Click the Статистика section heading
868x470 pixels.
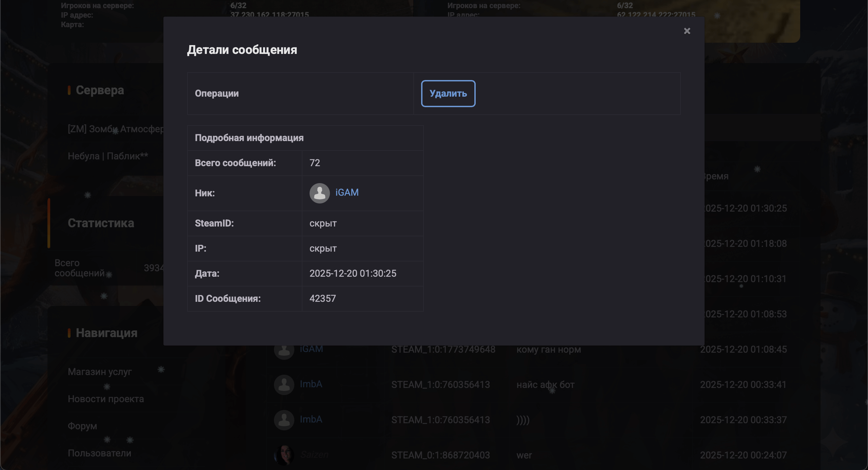(x=101, y=223)
